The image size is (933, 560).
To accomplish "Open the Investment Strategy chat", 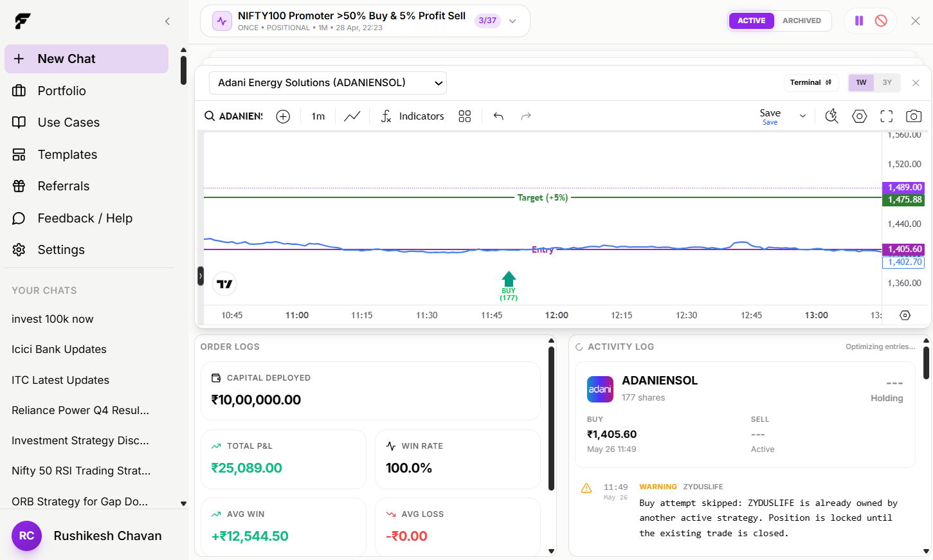I will (80, 440).
